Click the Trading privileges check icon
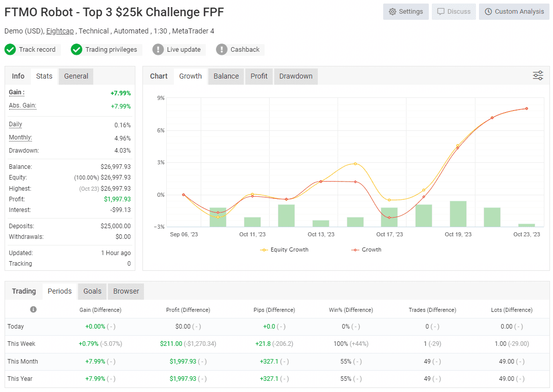Image resolution: width=553 pixels, height=392 pixels. tap(77, 49)
